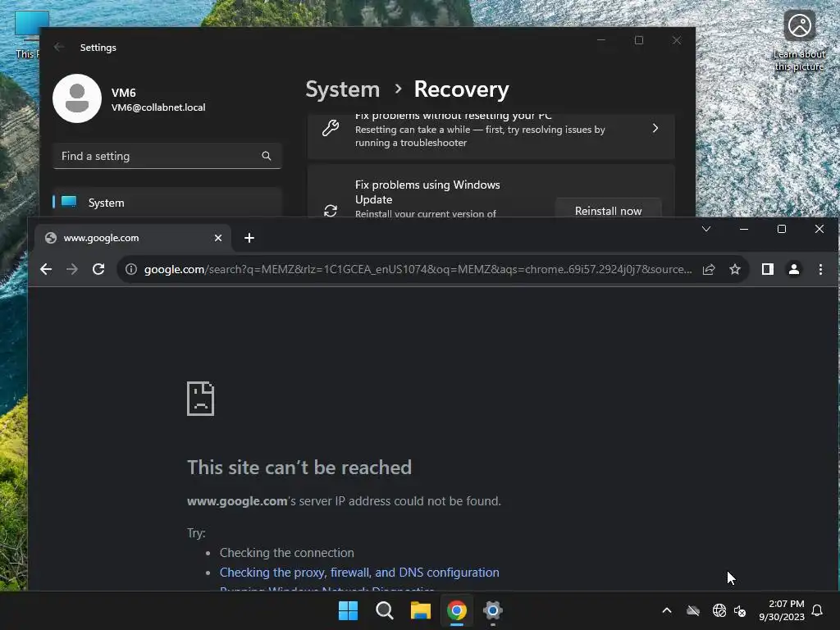Click 'This site can't be reached' heading
The height and width of the screenshot is (630, 840).
(x=299, y=467)
